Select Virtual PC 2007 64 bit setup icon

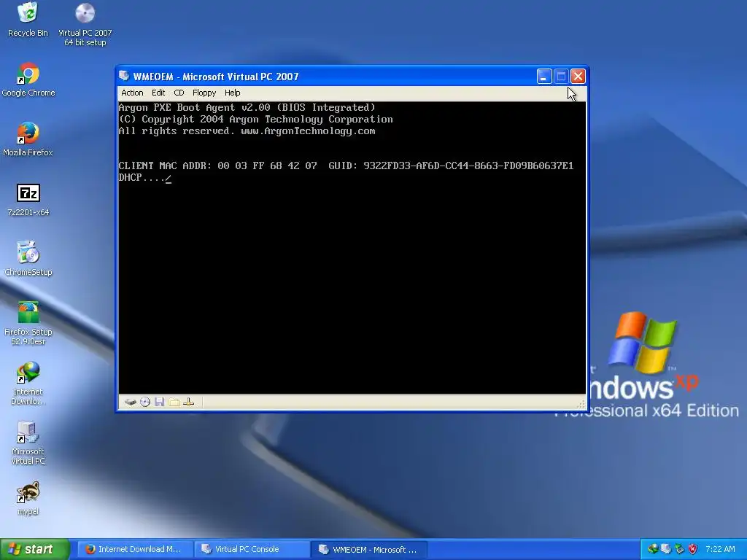point(85,25)
